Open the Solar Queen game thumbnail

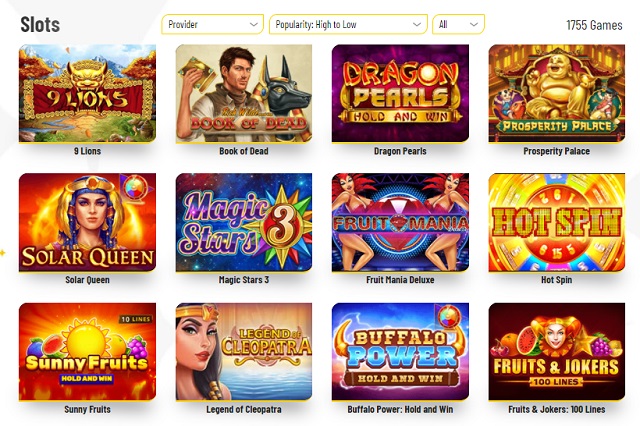[87, 222]
